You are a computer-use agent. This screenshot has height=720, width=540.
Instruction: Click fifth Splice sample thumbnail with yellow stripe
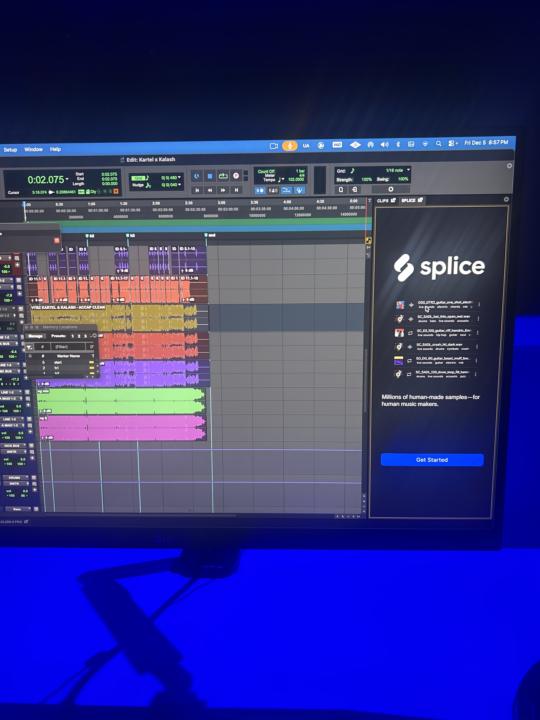click(x=398, y=360)
